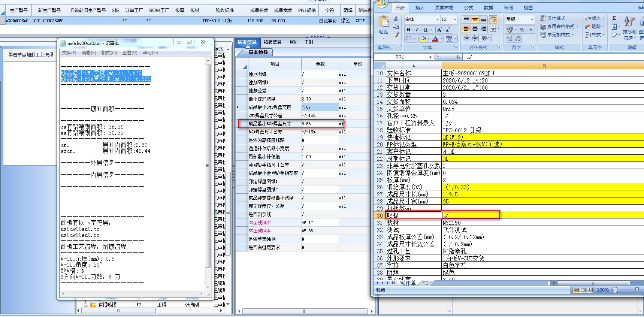This screenshot has height=317, width=644.
Task: Expand the 条件格式 conditional formatting menu
Action: point(555,18)
